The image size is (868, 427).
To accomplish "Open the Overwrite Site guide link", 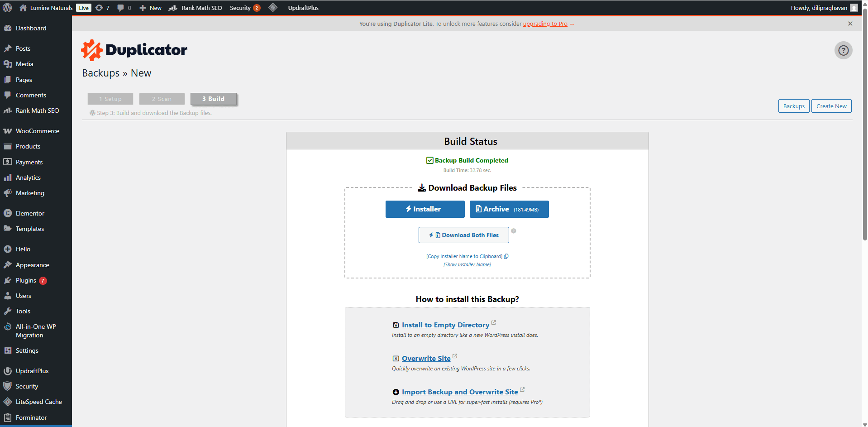I will coord(426,358).
